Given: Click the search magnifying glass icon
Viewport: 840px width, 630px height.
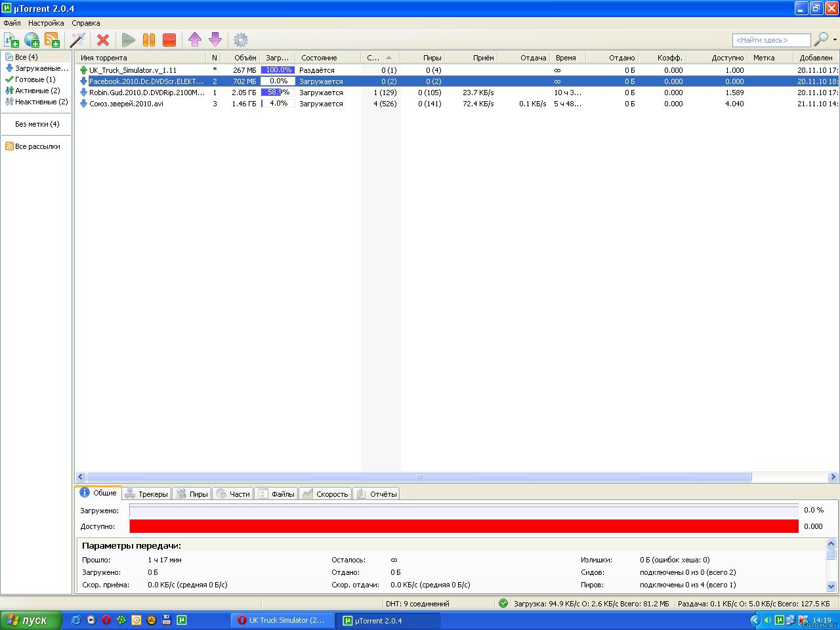Looking at the screenshot, I should (x=821, y=40).
